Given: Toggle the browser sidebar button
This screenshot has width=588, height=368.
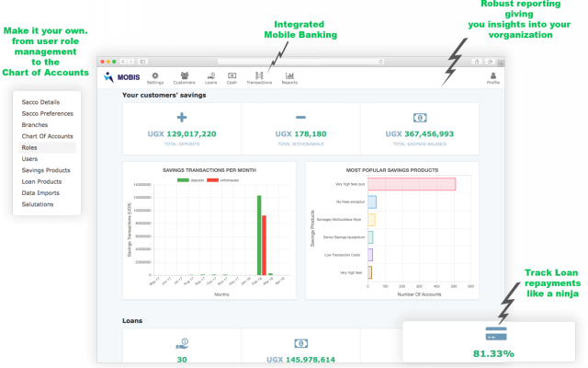Looking at the screenshot, I should (143, 62).
